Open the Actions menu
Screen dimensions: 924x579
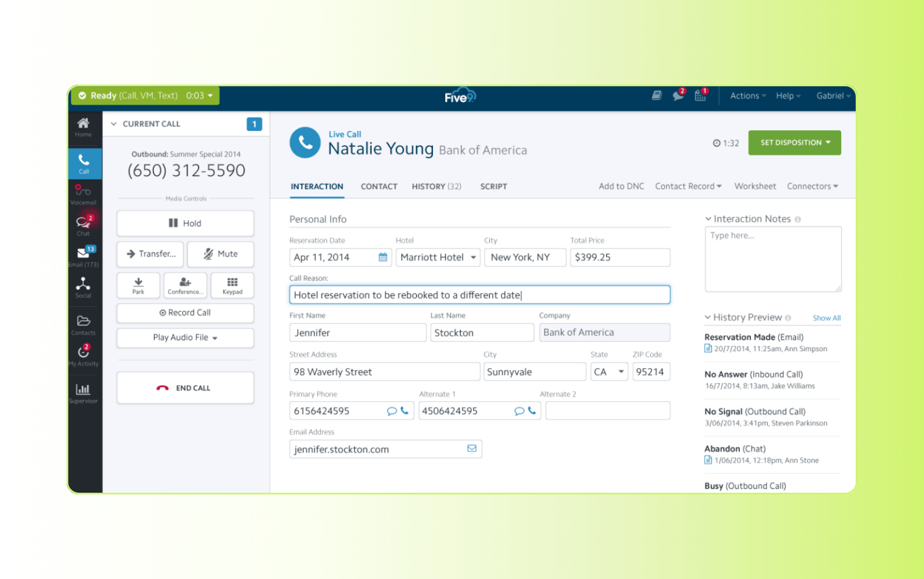click(748, 96)
